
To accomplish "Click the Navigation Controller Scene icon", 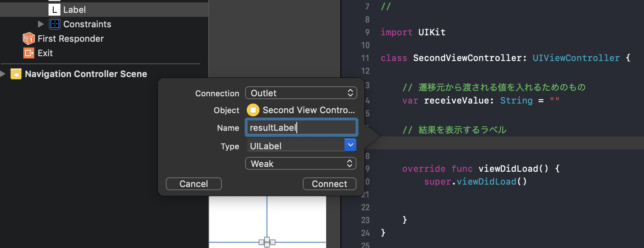I will click(16, 74).
